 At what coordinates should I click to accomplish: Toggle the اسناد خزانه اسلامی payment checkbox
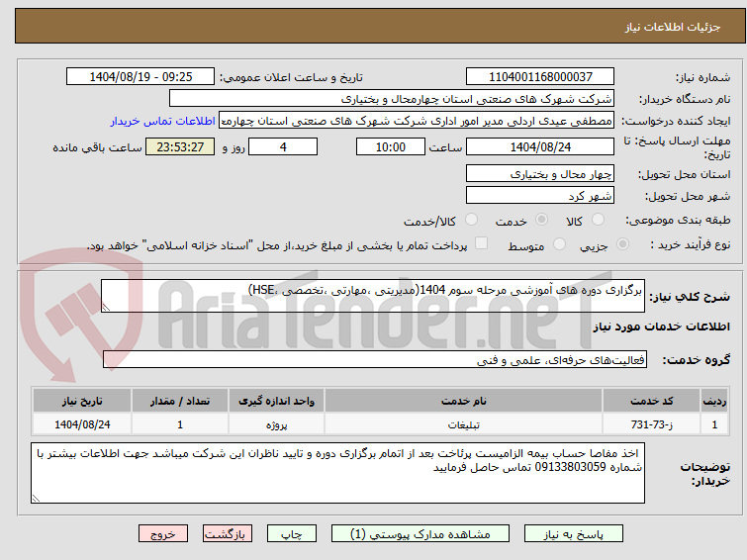(x=482, y=243)
